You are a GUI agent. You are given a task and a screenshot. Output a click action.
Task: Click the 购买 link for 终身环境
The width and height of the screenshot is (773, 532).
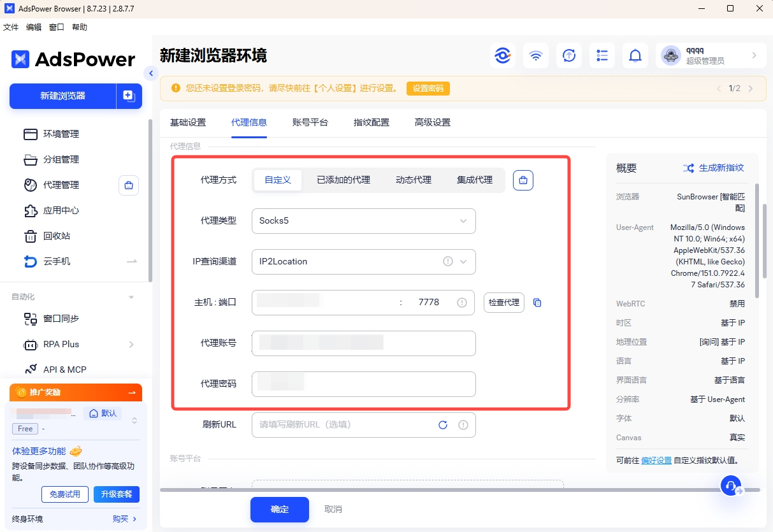click(125, 519)
